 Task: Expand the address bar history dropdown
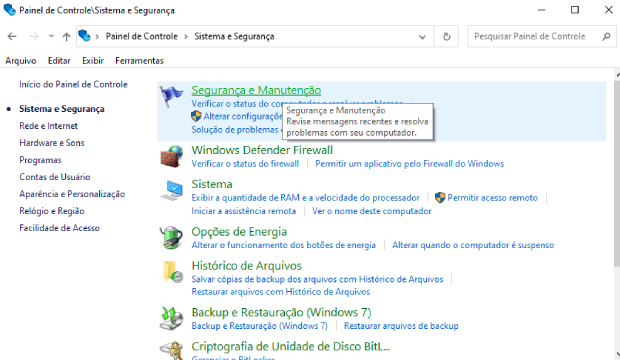[x=422, y=37]
